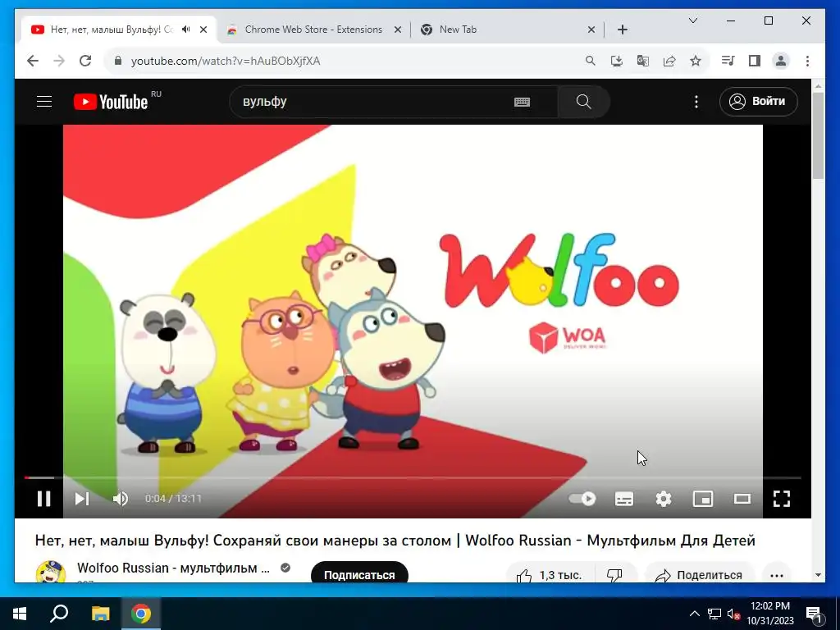Image resolution: width=840 pixels, height=630 pixels.
Task: Open the on-screen keyboard in search box
Action: [522, 102]
